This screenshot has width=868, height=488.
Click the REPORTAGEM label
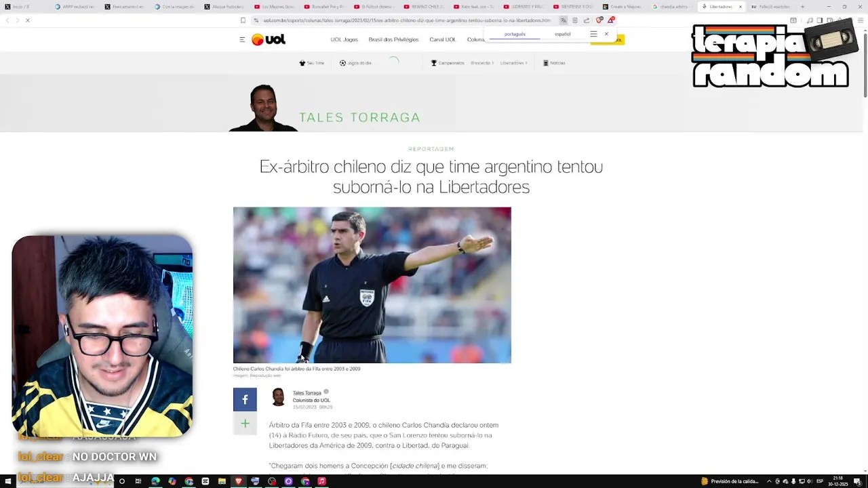[x=431, y=148]
